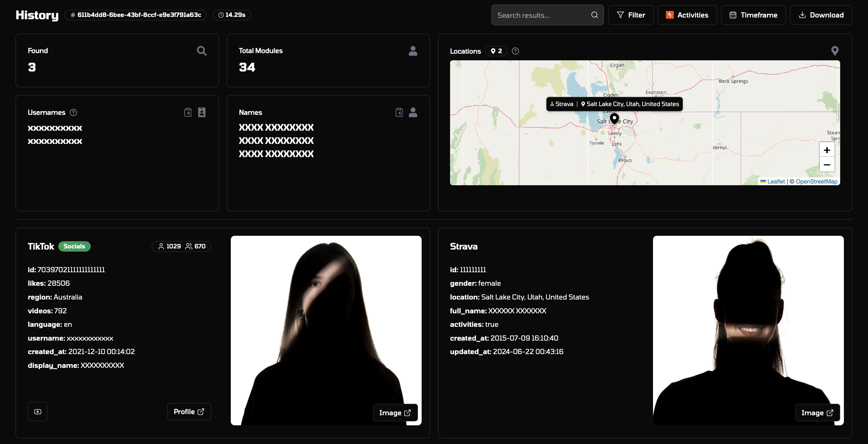The height and width of the screenshot is (444, 868).
Task: Focus the Search results input field
Action: coord(547,15)
